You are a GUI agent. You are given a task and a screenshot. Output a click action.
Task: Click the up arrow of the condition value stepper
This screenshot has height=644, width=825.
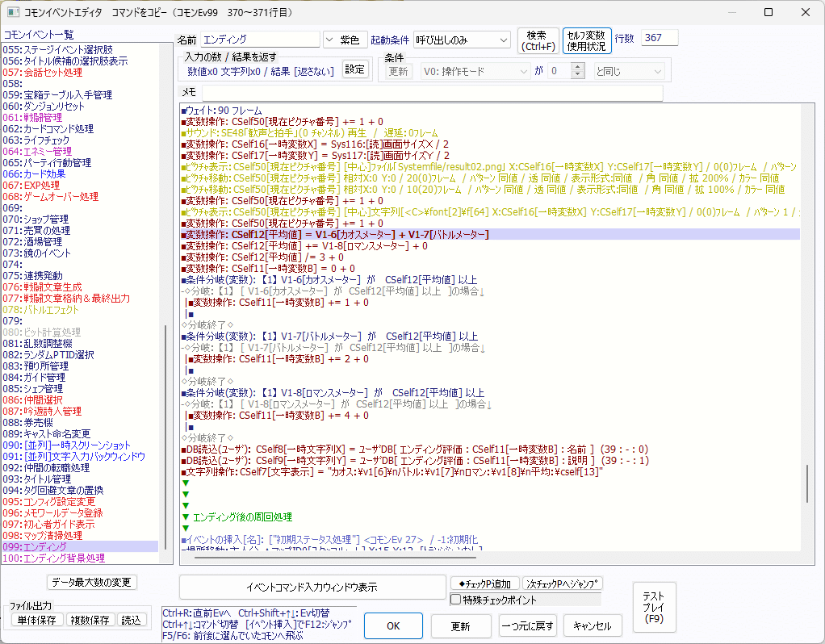point(578,67)
